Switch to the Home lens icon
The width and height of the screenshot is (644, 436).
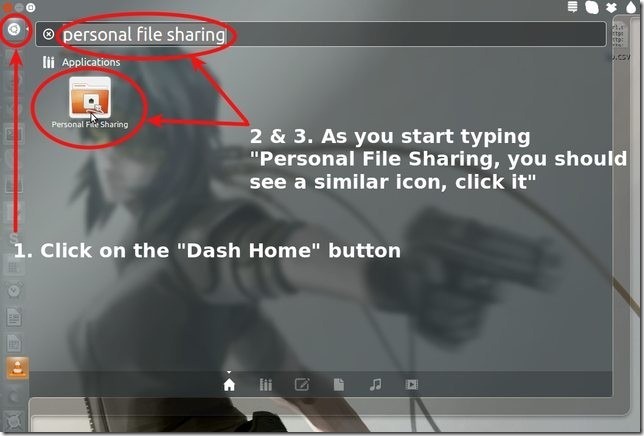pos(229,385)
